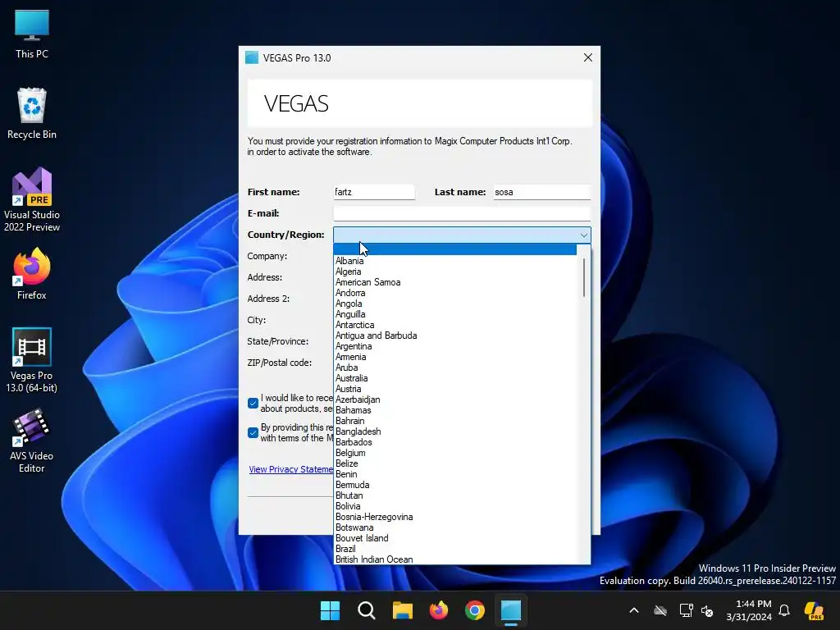
Task: Choose American Samoa in the list
Action: pyautogui.click(x=454, y=282)
